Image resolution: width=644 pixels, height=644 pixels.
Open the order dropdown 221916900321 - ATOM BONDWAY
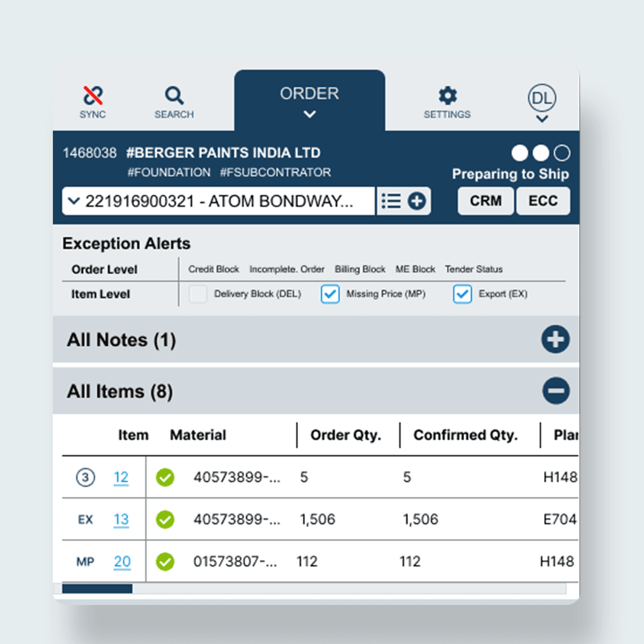218,201
